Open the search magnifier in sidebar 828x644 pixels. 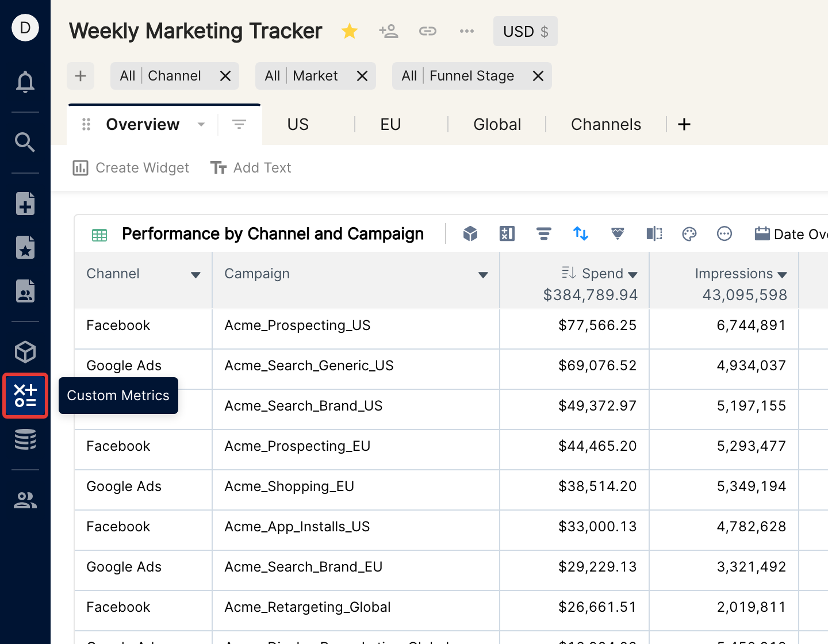(x=25, y=142)
